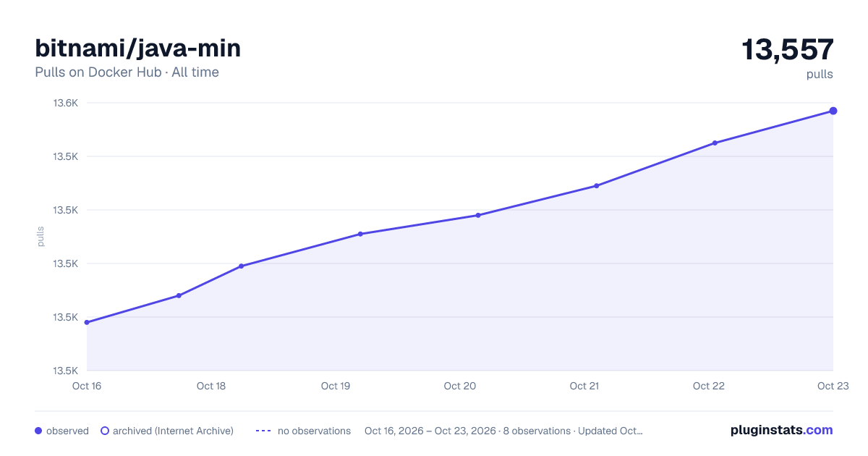
Task: Click the hollow archived legend circle
Action: [105, 431]
